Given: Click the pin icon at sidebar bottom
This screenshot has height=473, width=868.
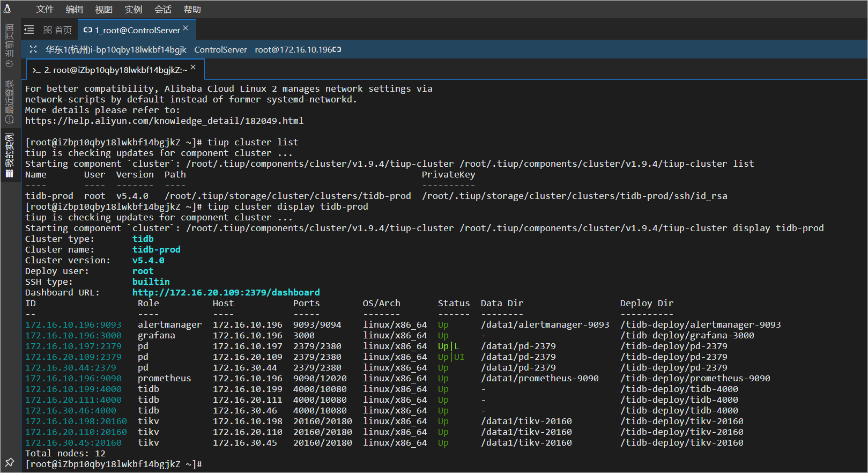Looking at the screenshot, I should [x=9, y=462].
